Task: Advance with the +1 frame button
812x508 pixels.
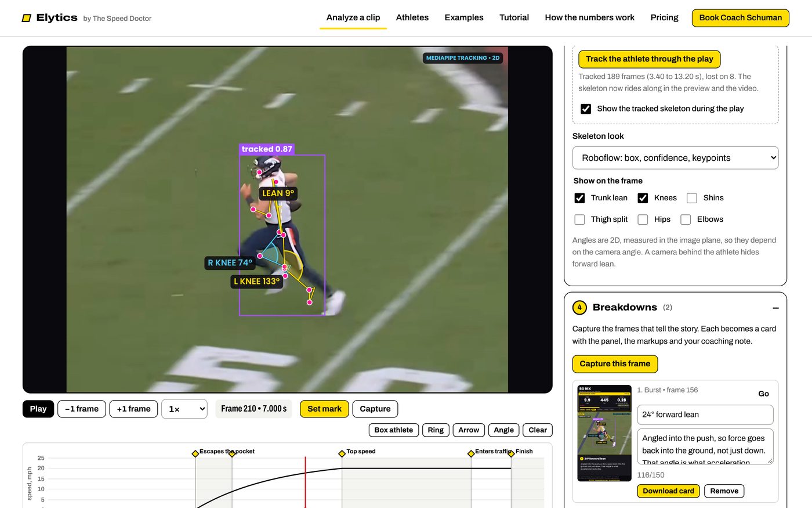Action: click(133, 409)
